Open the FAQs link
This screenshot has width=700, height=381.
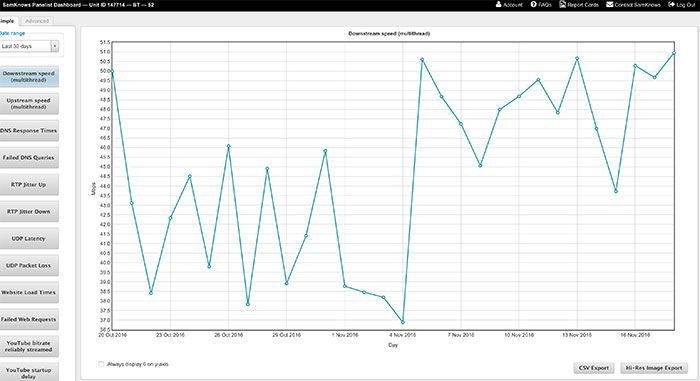click(545, 4)
